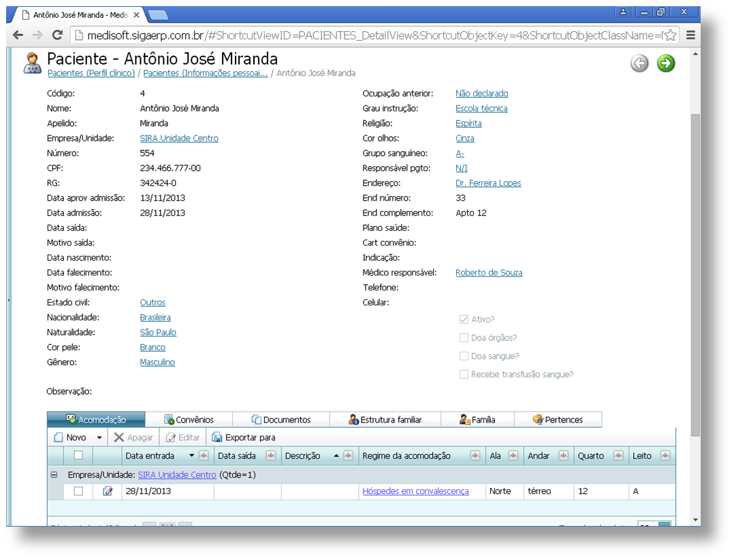Toggle the Doa sangue? checkbox
The height and width of the screenshot is (560, 734).
[x=464, y=356]
